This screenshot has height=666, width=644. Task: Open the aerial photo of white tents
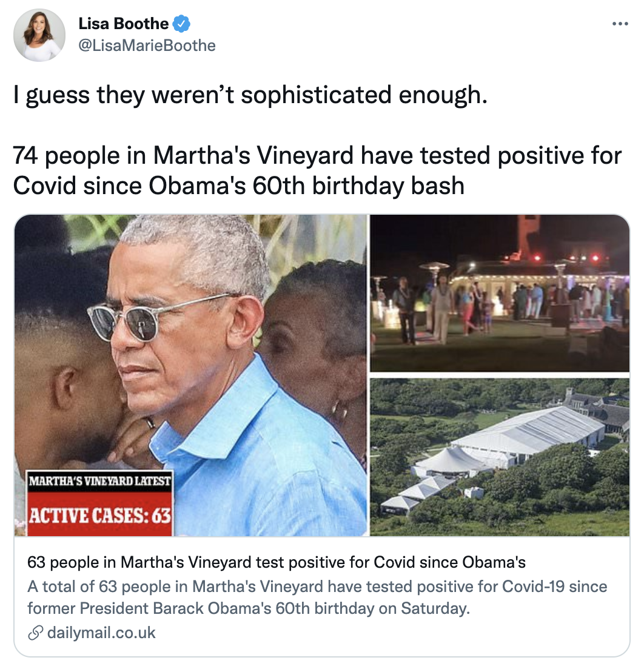pos(500,457)
